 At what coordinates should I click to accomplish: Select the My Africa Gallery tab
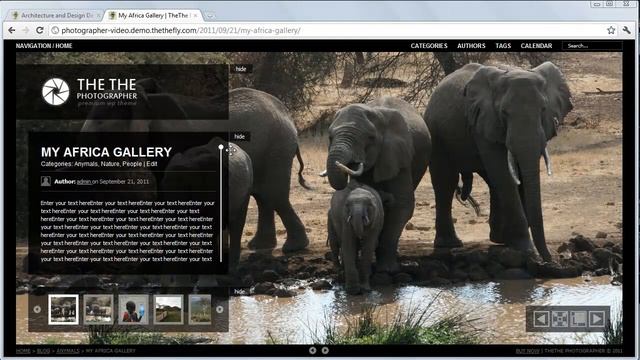pos(153,16)
